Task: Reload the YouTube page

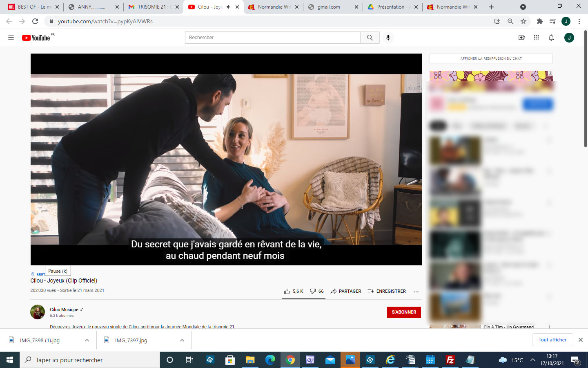Action: [35, 21]
